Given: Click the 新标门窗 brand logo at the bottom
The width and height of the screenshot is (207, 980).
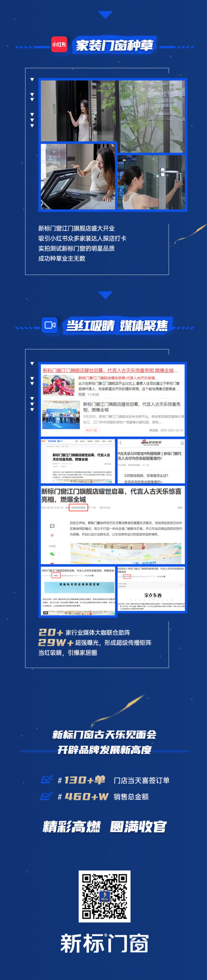Looking at the screenshot, I should [104, 944].
